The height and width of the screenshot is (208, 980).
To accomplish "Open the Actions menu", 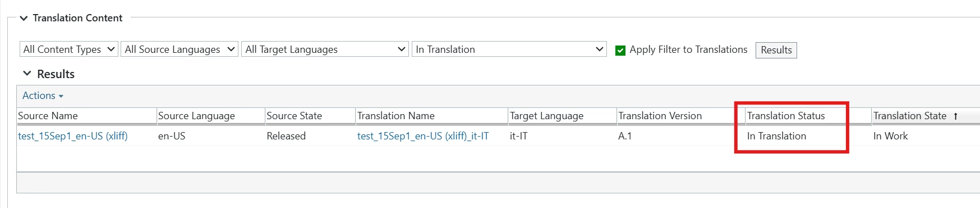I will click(43, 96).
